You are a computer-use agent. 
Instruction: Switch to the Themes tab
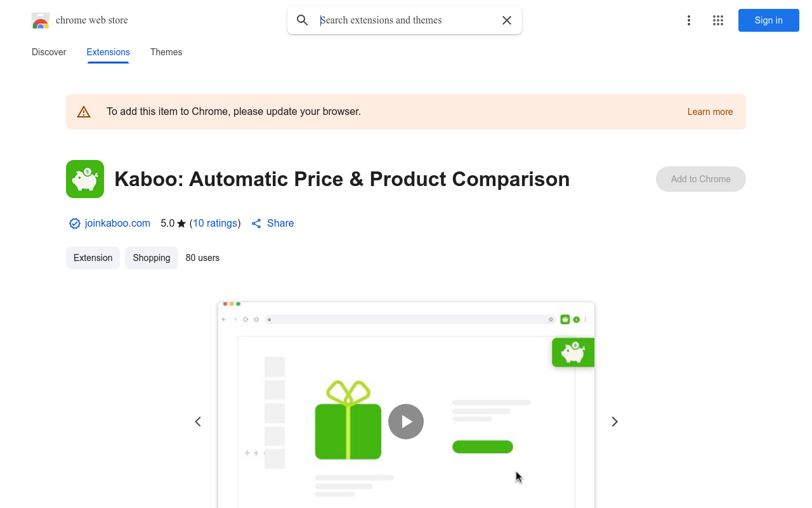[166, 52]
